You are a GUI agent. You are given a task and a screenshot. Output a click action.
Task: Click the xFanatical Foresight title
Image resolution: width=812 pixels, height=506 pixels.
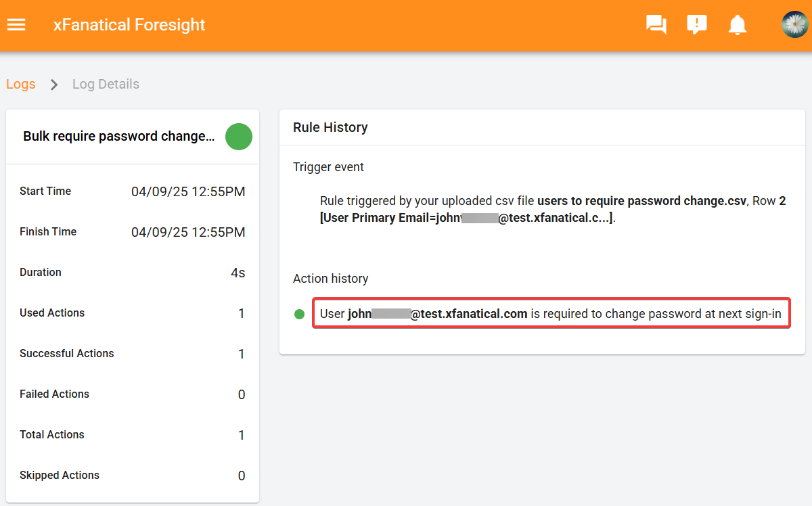pos(129,25)
